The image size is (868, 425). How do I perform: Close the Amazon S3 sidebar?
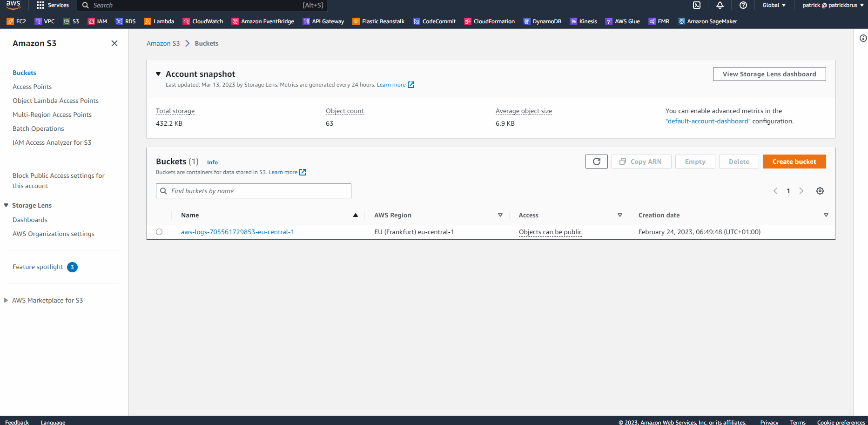coord(114,43)
